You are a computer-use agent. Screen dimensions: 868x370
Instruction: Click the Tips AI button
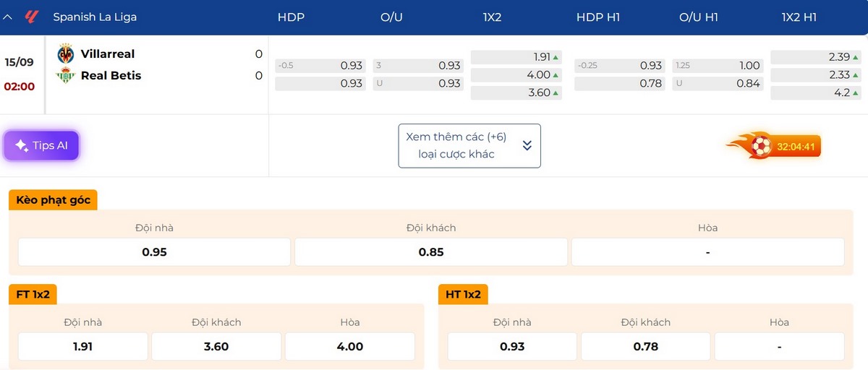coord(41,145)
